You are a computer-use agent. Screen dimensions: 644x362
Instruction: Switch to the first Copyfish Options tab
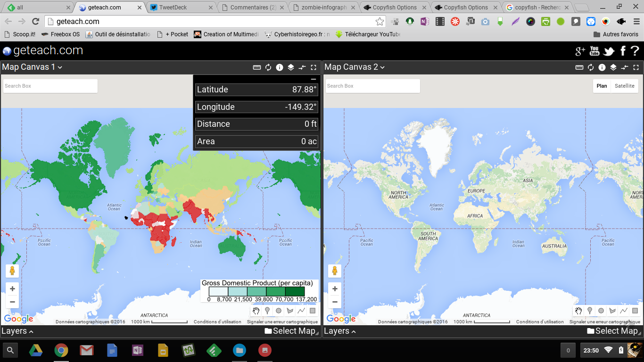pos(395,8)
